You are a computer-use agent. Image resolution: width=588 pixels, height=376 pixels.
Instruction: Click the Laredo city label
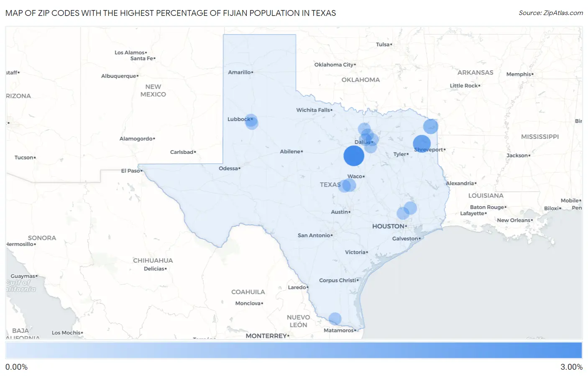[297, 287]
